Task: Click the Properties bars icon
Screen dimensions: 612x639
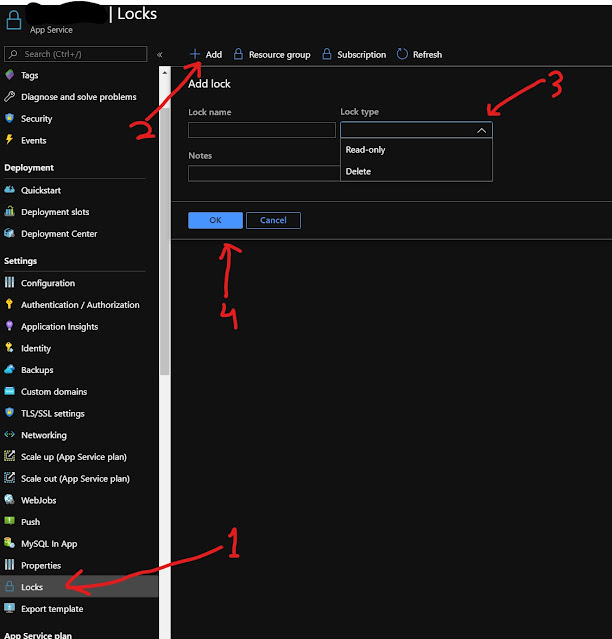Action: tap(9, 565)
